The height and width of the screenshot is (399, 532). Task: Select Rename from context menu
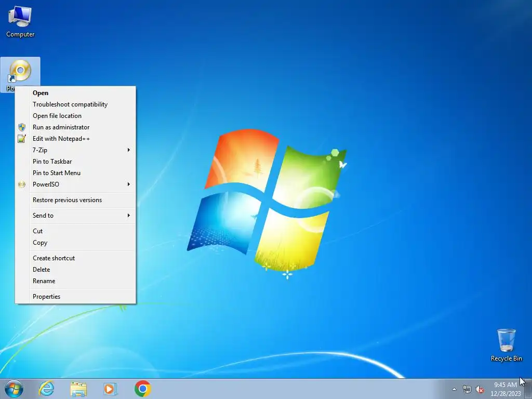[75, 281]
